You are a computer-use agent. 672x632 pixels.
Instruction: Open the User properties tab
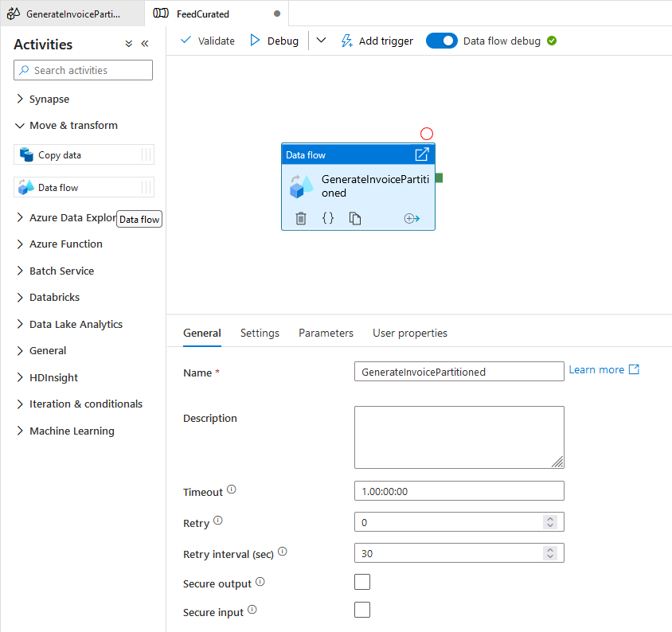[x=410, y=333]
